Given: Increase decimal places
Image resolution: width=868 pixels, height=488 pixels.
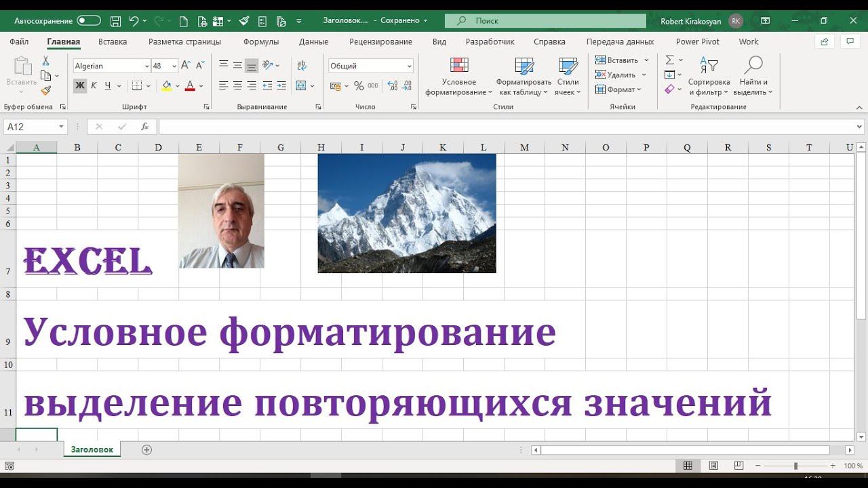Looking at the screenshot, I should coord(393,86).
